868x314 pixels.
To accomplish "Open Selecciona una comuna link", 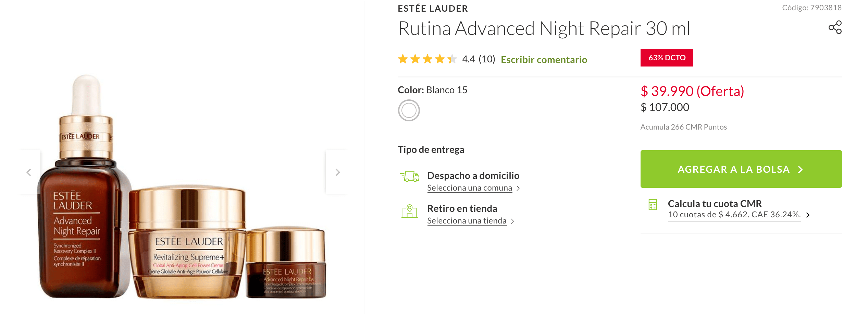I will [470, 188].
